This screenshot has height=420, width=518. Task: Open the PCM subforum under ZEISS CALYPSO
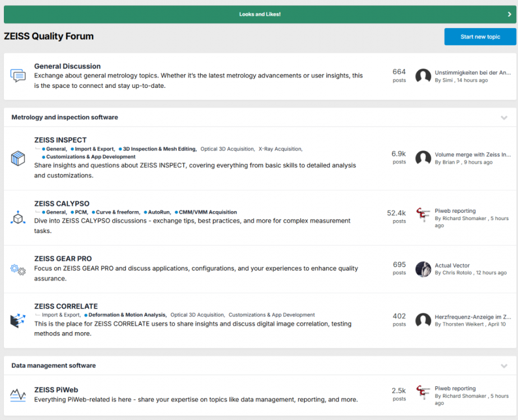[81, 212]
